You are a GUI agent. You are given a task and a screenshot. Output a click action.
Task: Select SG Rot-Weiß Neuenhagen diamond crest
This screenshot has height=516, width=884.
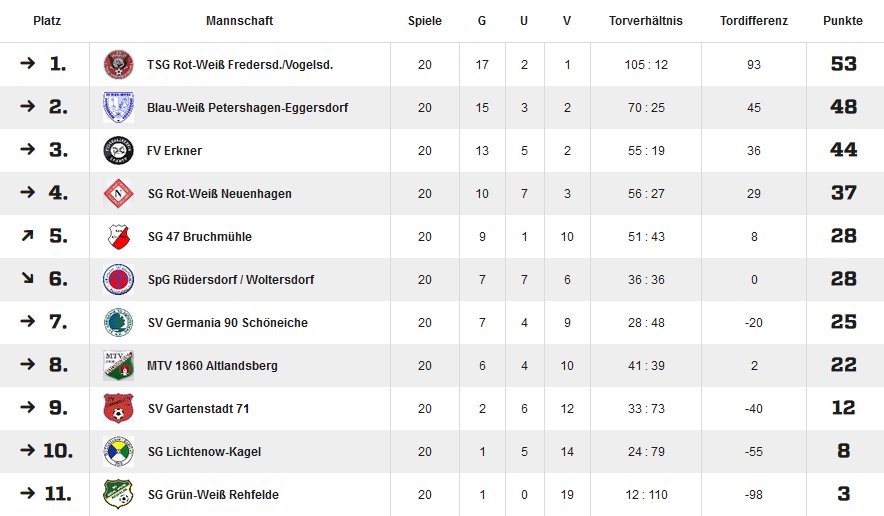coord(118,193)
